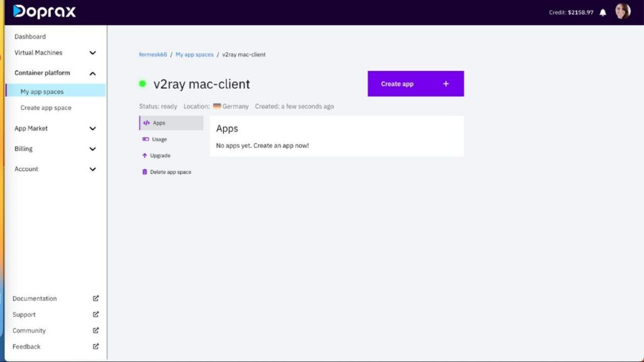Click the Usage meter icon
The width and height of the screenshot is (644, 362).
tap(145, 139)
